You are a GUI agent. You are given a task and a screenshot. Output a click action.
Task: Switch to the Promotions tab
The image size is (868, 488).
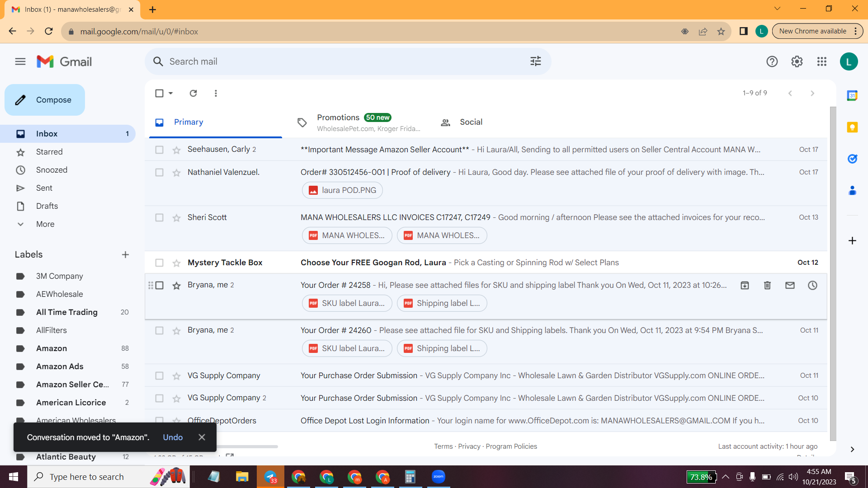click(x=359, y=122)
